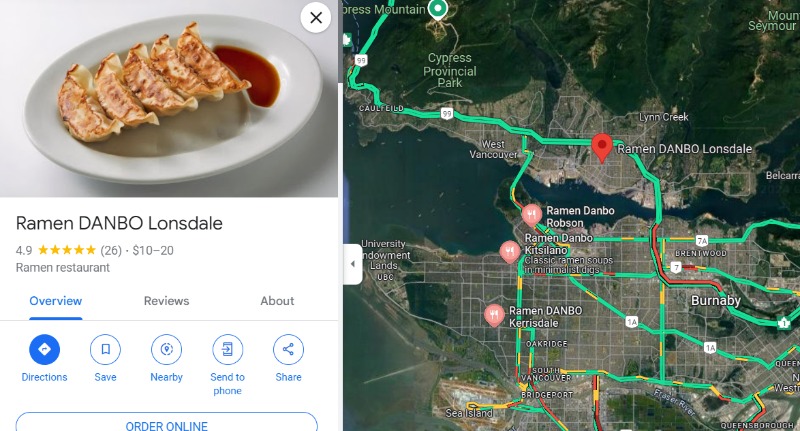Open Ramen Danbo Kitsilano restaurant marker
800x431 pixels.
pyautogui.click(x=510, y=251)
